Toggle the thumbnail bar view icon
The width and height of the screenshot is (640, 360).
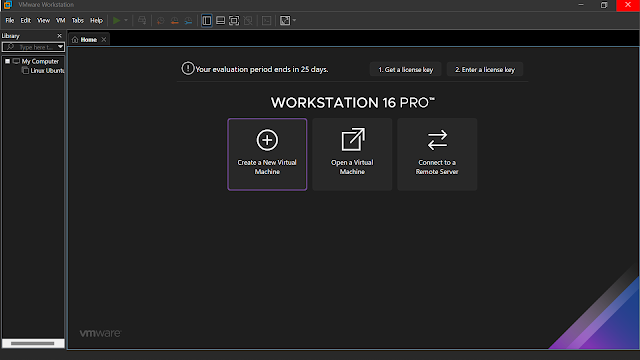click(220, 20)
